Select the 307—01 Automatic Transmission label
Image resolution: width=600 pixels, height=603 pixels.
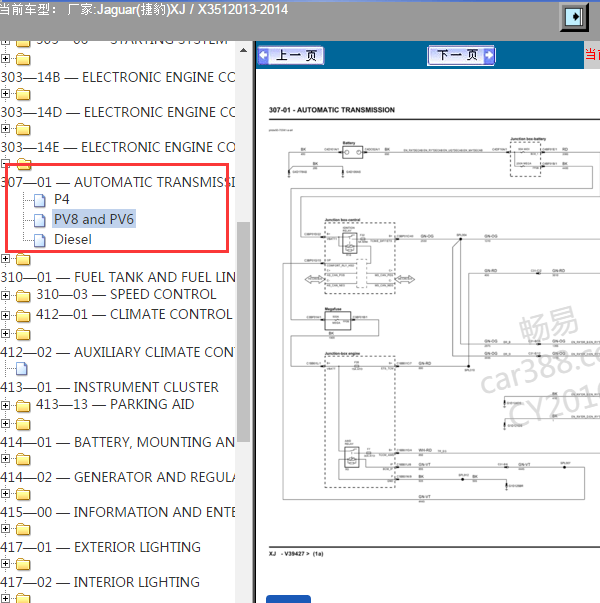(118, 182)
